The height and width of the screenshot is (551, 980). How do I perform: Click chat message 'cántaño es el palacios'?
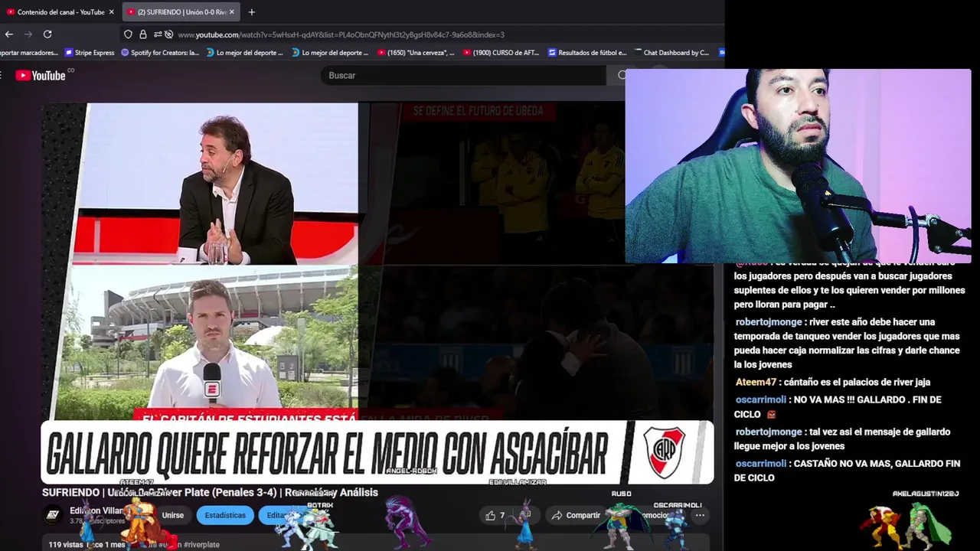(x=856, y=382)
